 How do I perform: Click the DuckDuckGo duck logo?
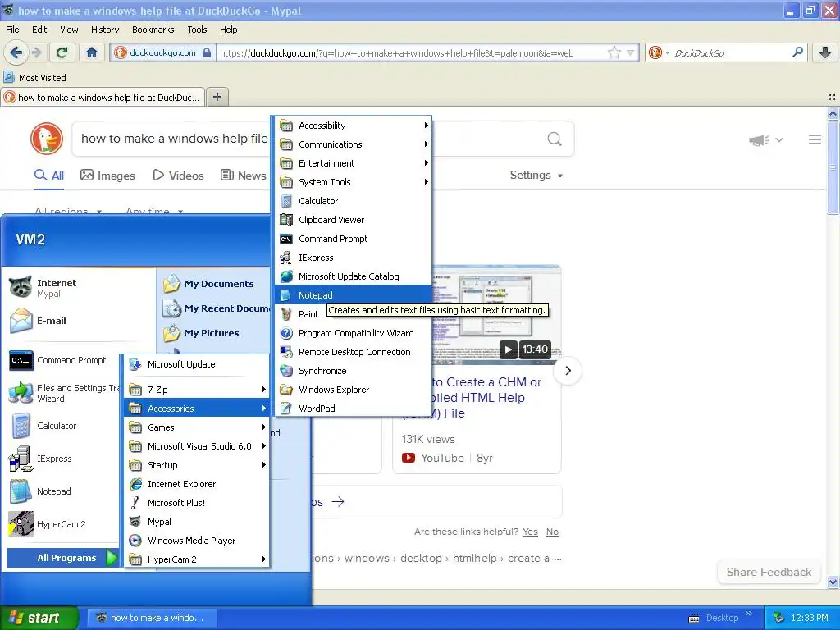coord(47,139)
